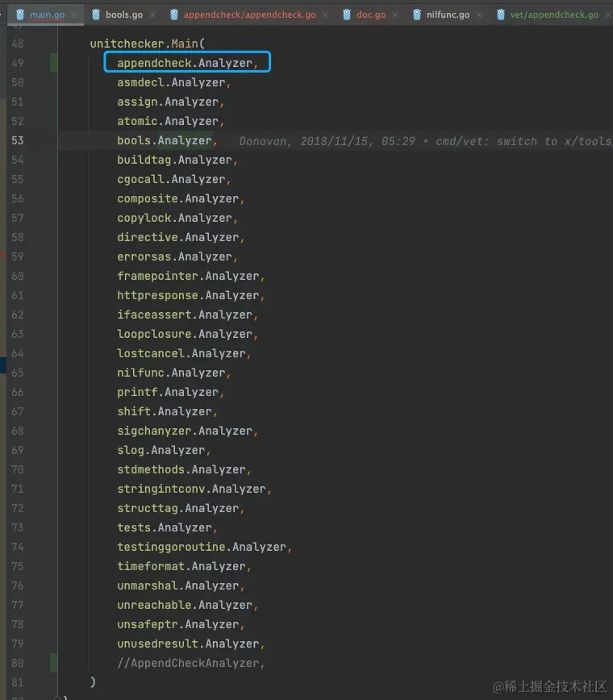The image size is (613, 700).
Task: Click the inline blame annotation by Donovan
Action: 426,141
